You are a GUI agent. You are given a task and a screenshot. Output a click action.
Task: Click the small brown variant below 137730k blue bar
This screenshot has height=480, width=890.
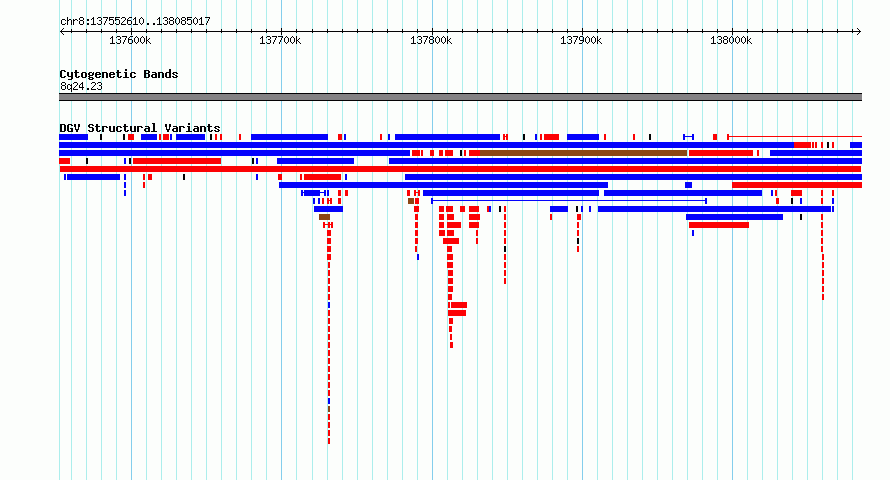(324, 217)
